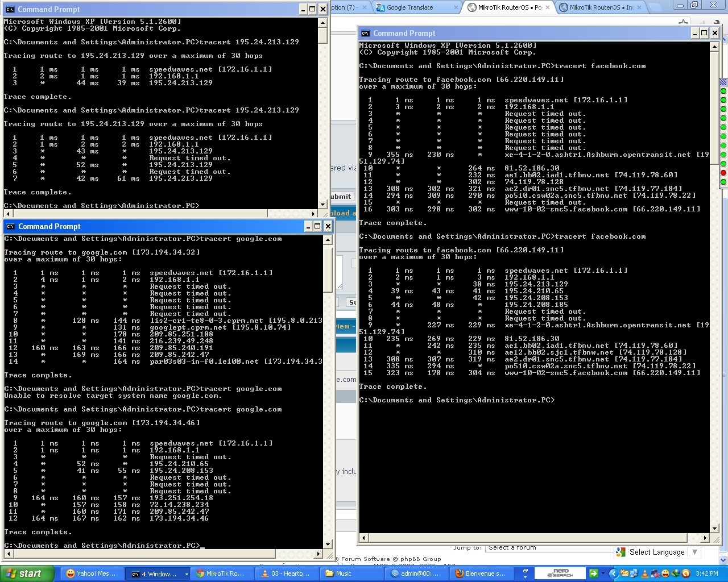Click the green arrow icon in the system tray
Screen dimensions: 728x582
click(593, 573)
